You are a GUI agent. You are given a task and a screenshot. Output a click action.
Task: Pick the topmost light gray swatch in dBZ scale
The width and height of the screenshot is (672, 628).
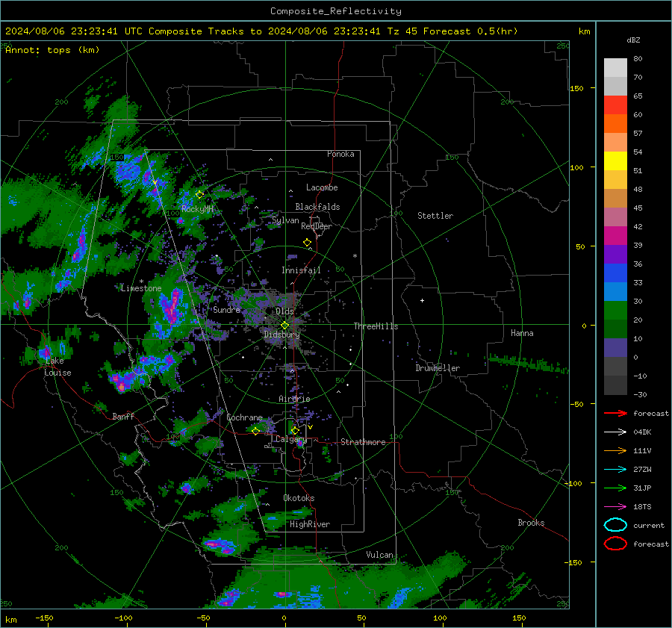(x=615, y=67)
